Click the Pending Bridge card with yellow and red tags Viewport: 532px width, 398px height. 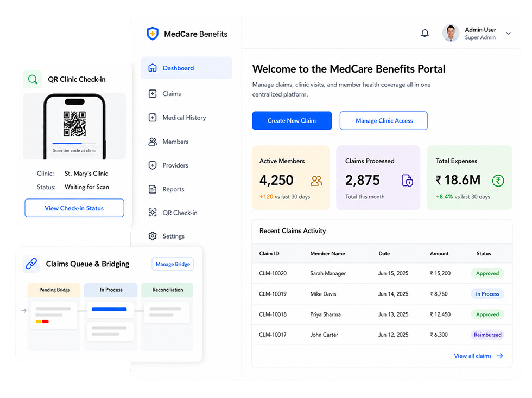click(x=54, y=316)
